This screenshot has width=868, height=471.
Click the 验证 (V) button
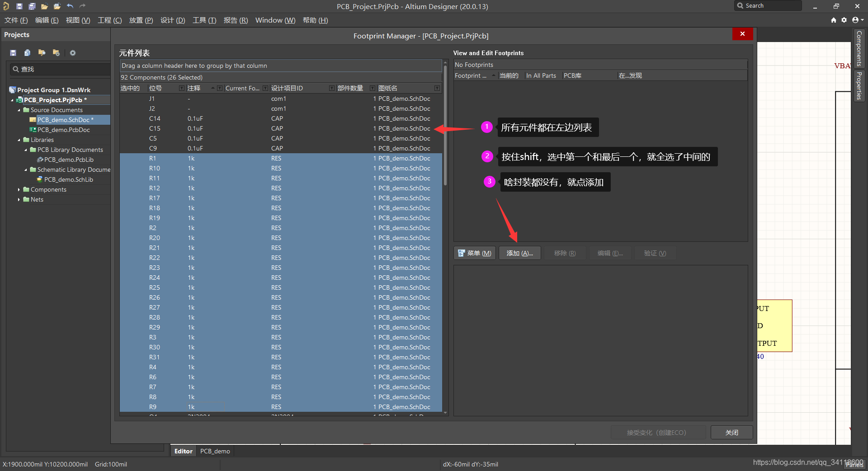(655, 253)
